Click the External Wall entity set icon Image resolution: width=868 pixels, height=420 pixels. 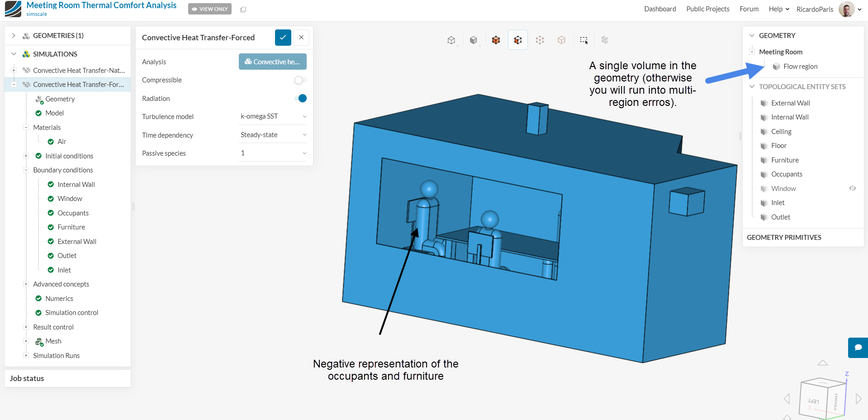764,103
